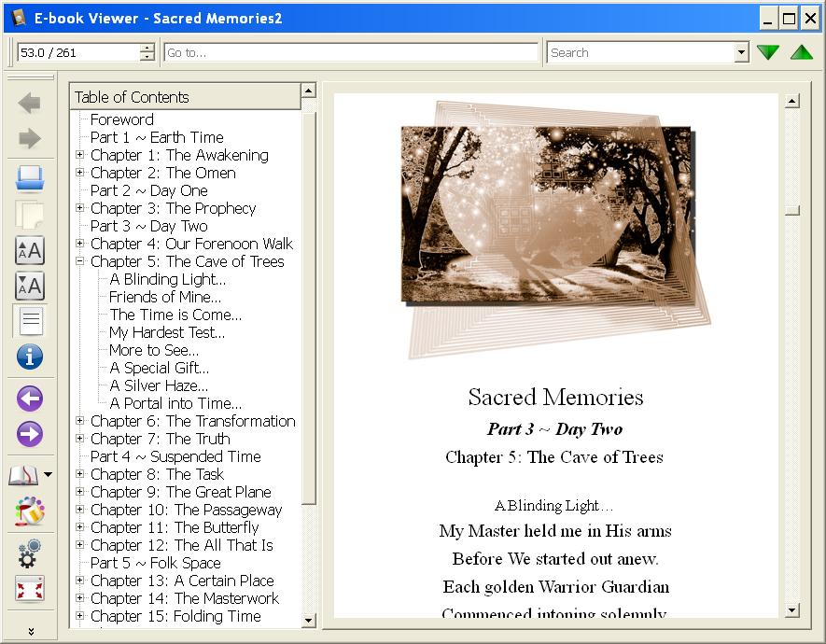Click the page number field showing 53.0 / 261
826x644 pixels.
tap(78, 52)
